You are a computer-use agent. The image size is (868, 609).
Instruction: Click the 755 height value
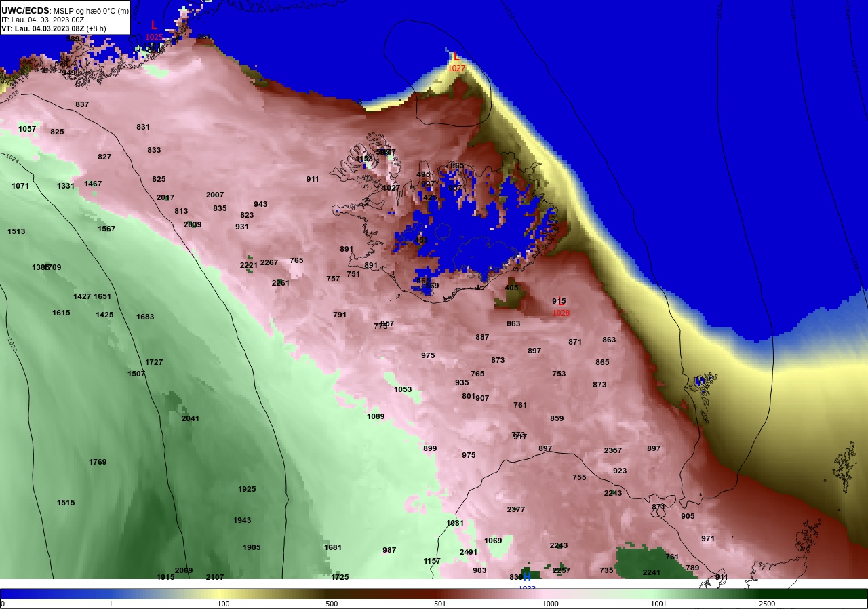tap(579, 477)
